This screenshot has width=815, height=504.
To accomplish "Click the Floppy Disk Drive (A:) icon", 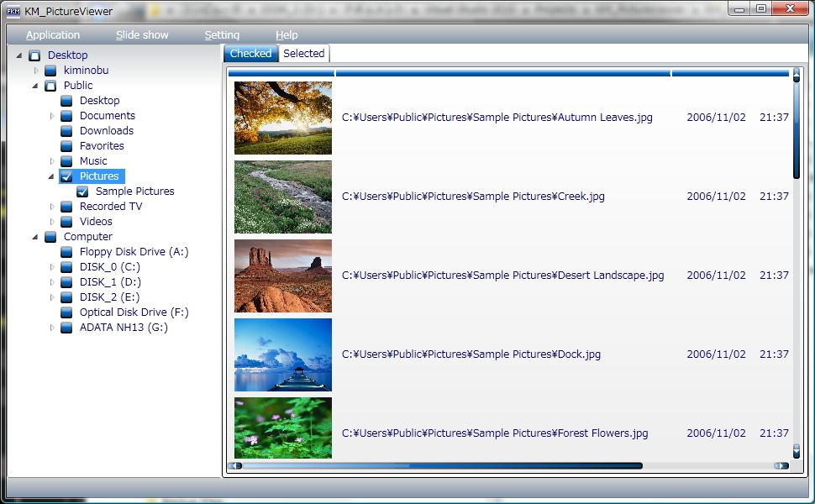I will coord(66,252).
